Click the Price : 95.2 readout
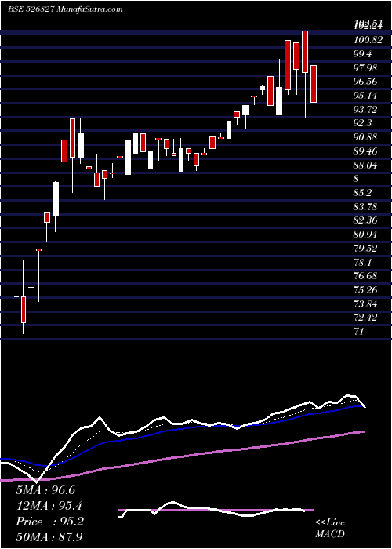This screenshot has height=549, width=392. click(49, 522)
